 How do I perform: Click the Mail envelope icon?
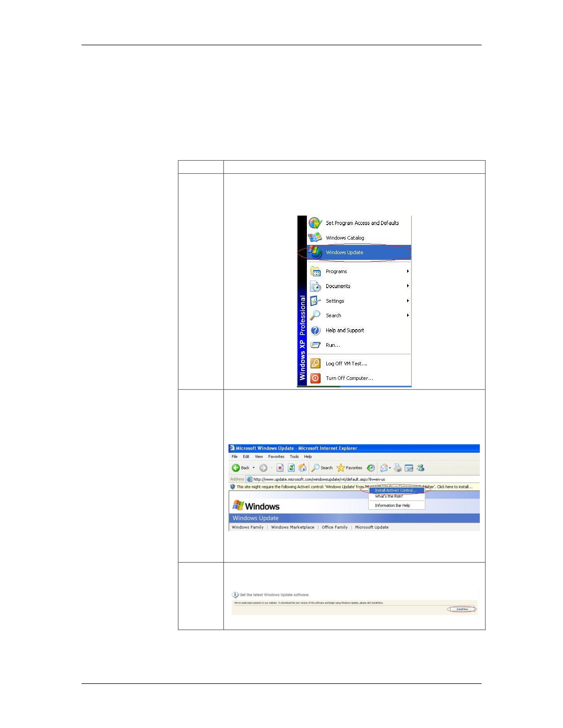click(384, 468)
